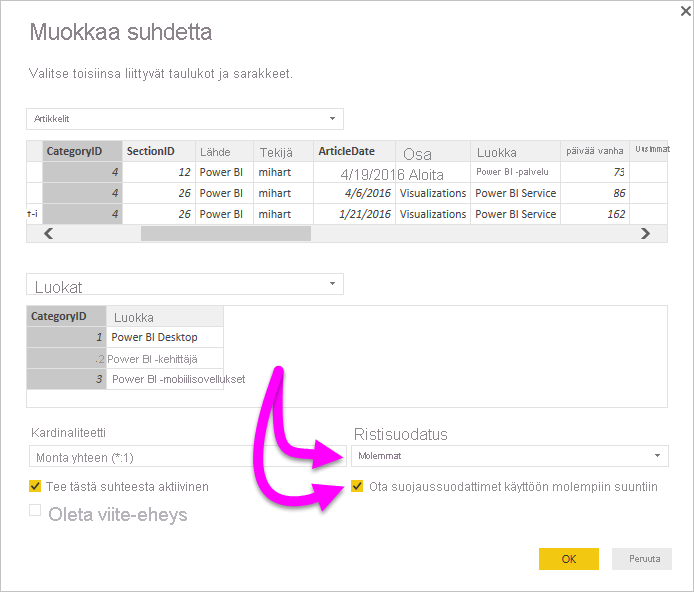Open the Ristisuodatus Molemmat dropdown
The width and height of the screenshot is (694, 592).
(x=509, y=456)
